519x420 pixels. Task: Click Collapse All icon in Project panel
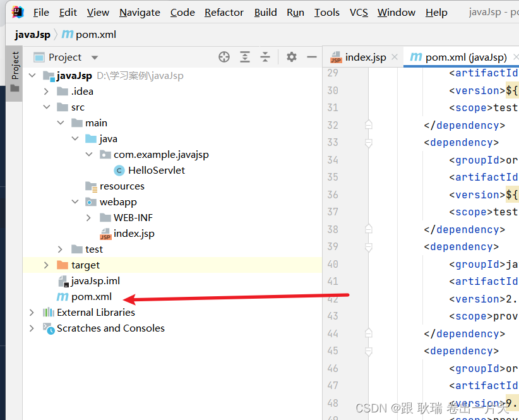click(265, 57)
